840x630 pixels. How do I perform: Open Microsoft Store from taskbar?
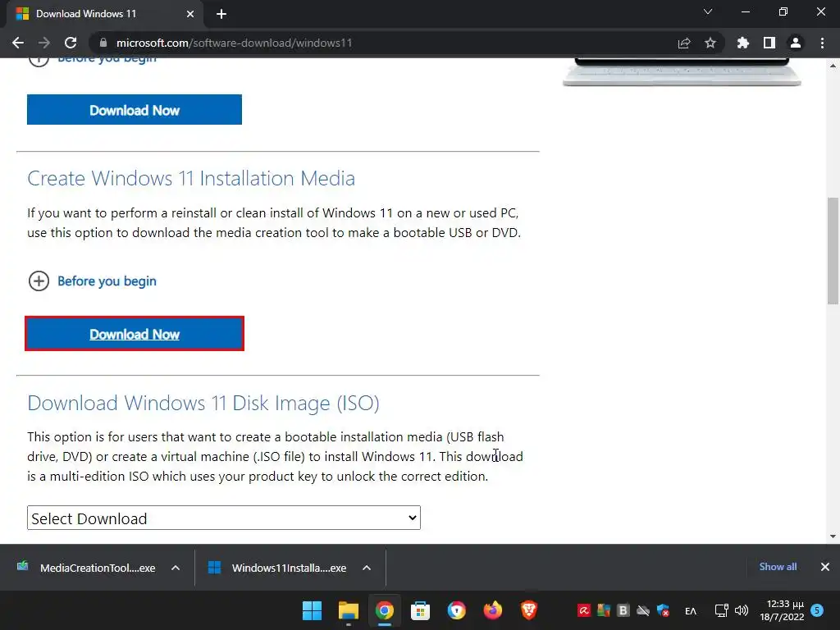(x=421, y=610)
